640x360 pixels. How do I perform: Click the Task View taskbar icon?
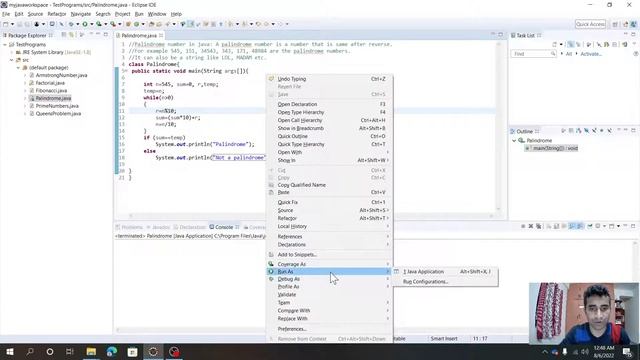(70, 352)
